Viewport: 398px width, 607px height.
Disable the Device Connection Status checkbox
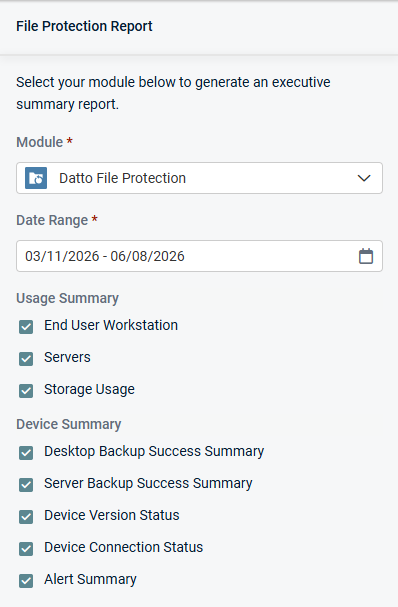pyautogui.click(x=26, y=549)
